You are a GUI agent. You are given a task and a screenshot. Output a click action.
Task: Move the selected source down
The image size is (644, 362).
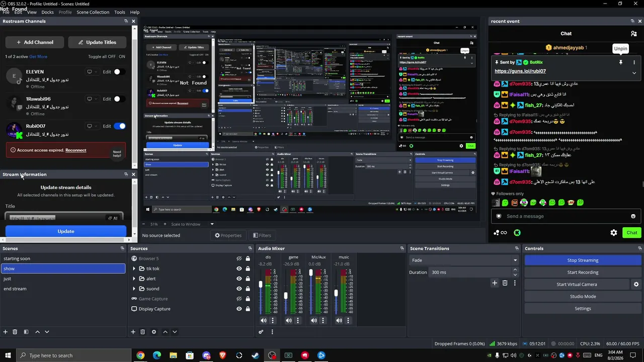[x=175, y=332]
